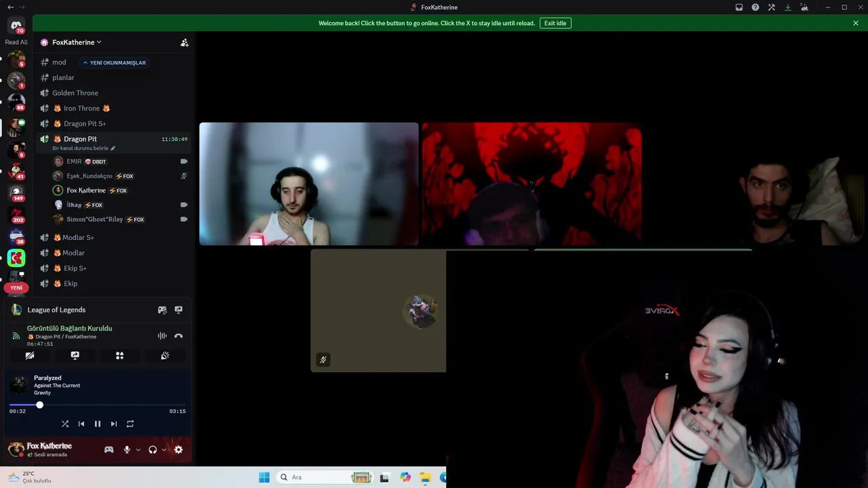Skip to the next track

114,424
